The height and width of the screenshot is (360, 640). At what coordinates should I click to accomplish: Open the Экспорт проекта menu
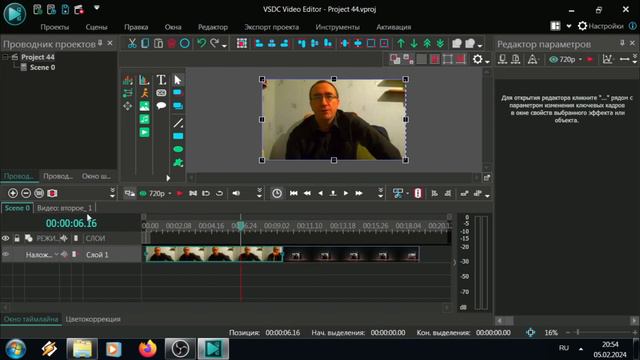click(271, 27)
